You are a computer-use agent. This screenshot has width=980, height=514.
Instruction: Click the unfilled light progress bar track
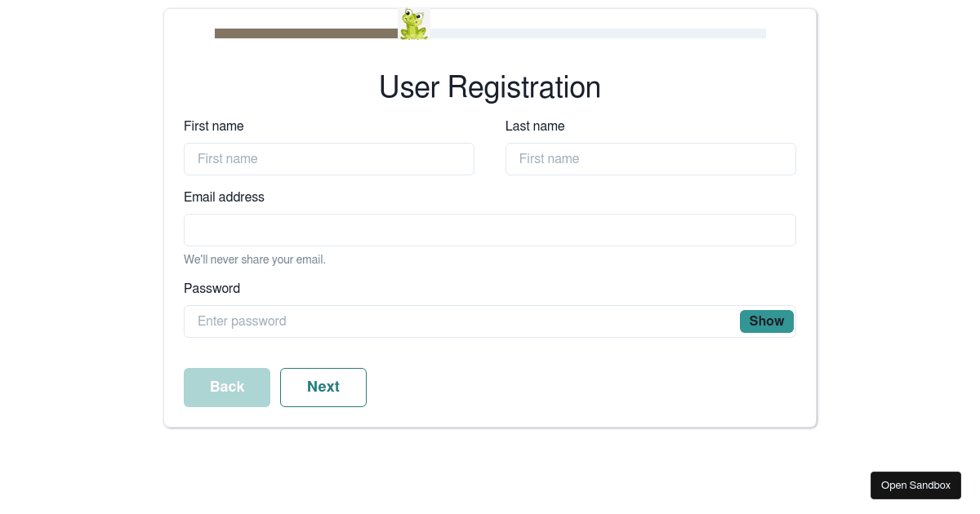point(598,33)
